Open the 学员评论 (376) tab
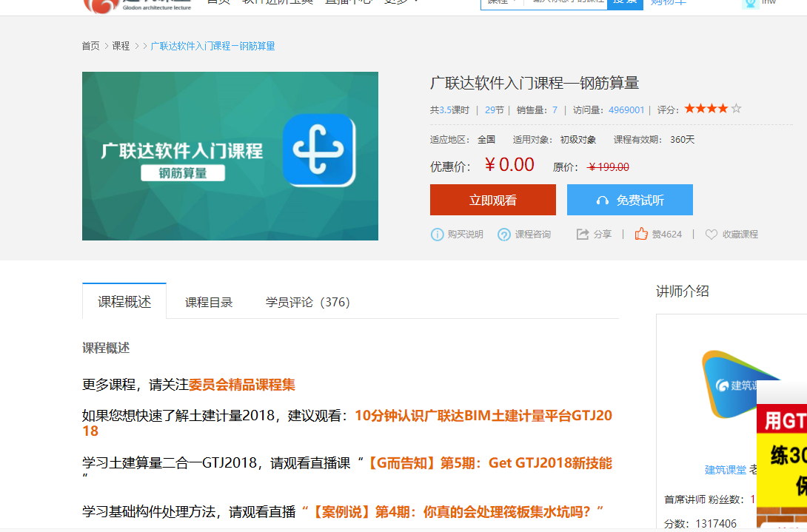Viewport: 807px width, 532px height. (x=308, y=302)
